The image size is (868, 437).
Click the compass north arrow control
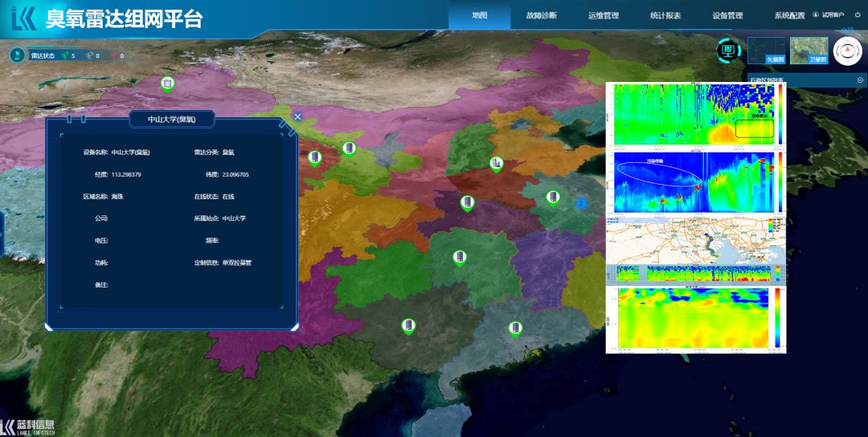(x=848, y=51)
